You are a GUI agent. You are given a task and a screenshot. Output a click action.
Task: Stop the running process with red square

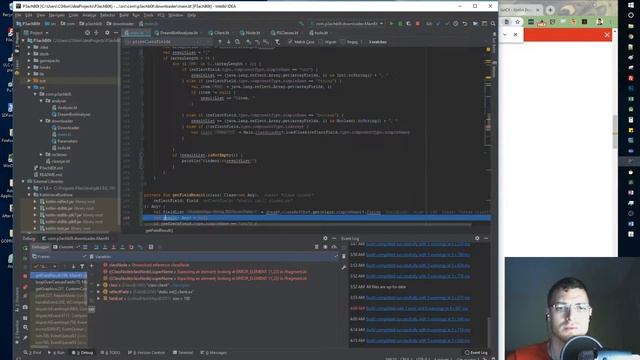click(x=418, y=24)
